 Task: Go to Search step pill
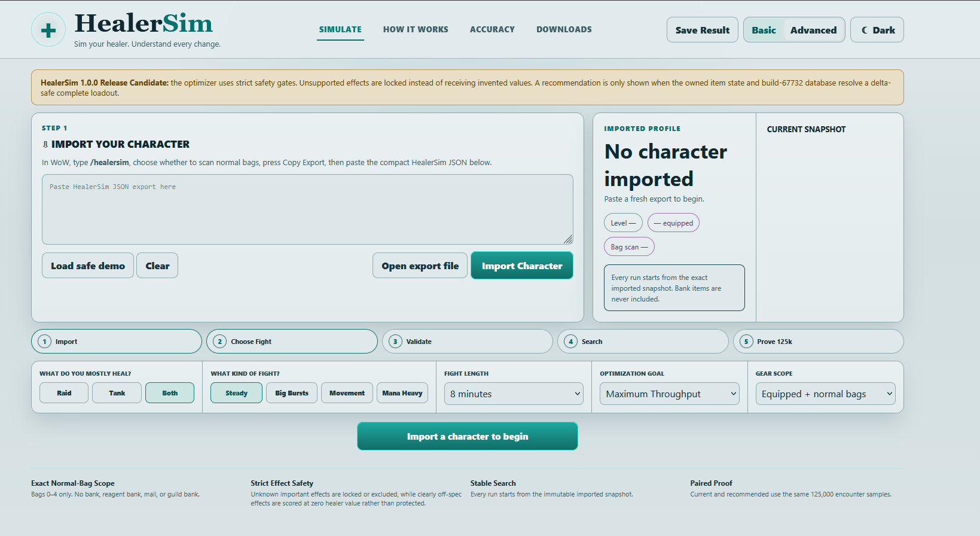point(643,342)
